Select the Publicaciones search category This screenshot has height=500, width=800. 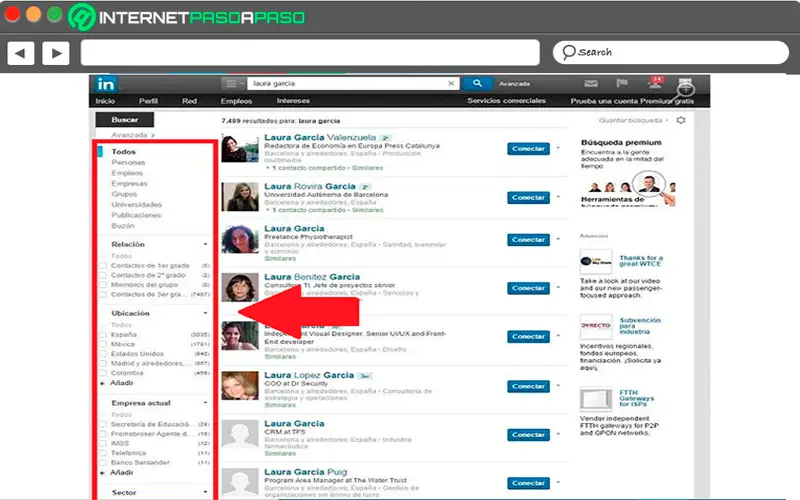[136, 215]
